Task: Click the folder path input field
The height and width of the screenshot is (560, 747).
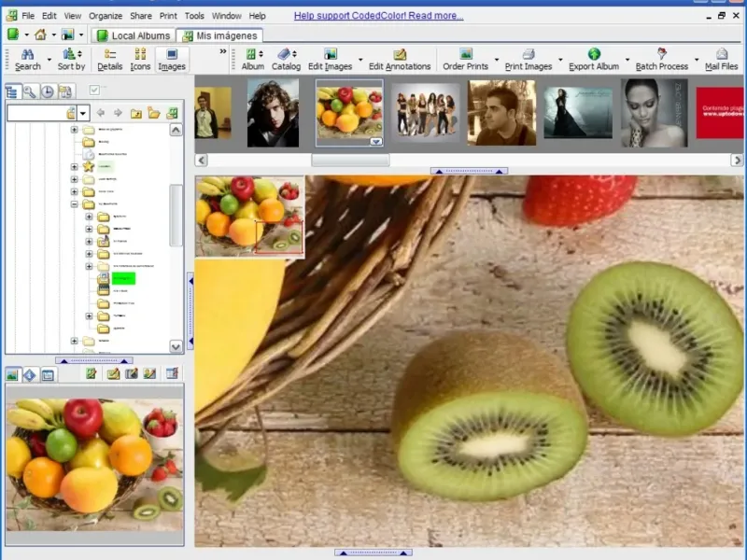Action: (36, 113)
